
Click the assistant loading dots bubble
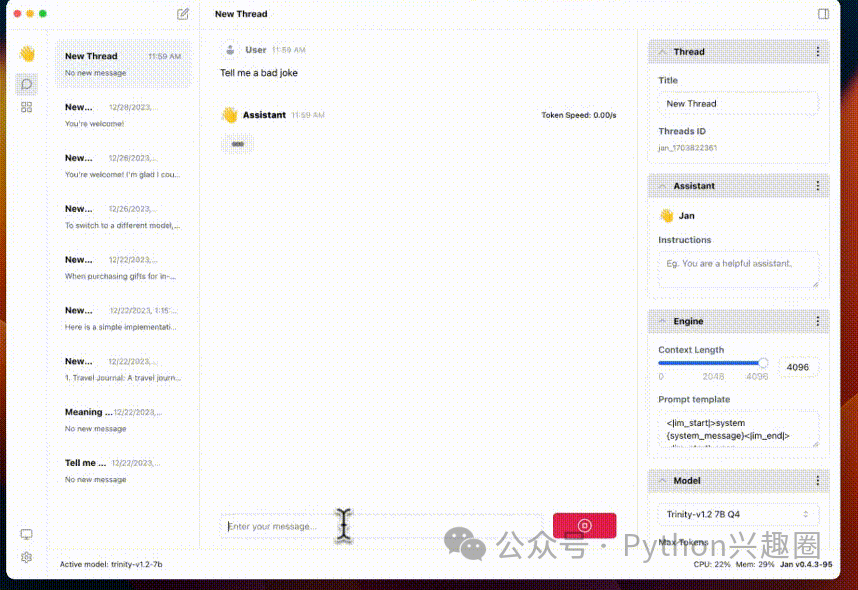tap(237, 144)
